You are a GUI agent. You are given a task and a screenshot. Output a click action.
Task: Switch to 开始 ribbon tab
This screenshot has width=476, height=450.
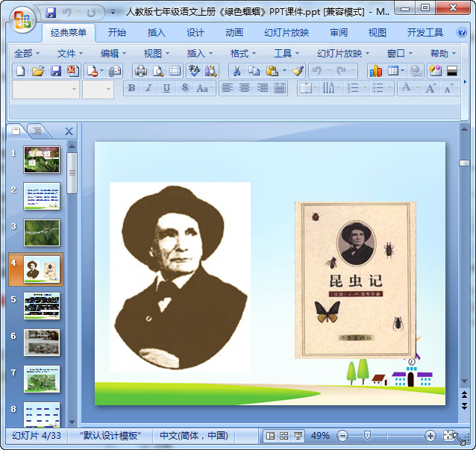coord(117,32)
